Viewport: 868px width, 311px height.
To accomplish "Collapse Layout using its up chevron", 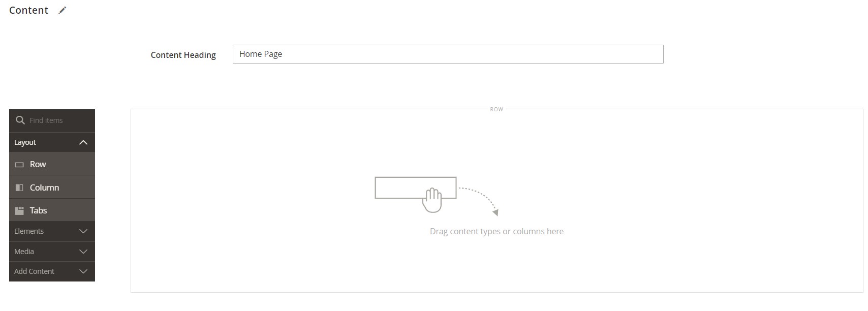I will pos(83,143).
